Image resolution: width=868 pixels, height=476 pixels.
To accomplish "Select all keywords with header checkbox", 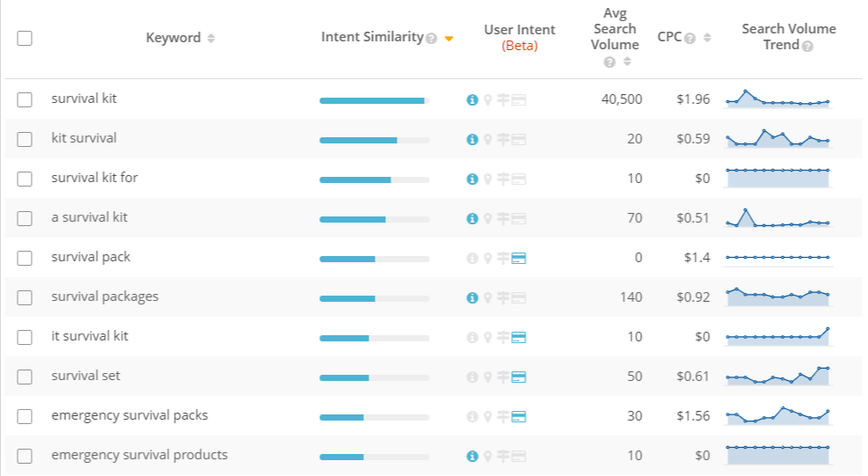I will coord(25,38).
